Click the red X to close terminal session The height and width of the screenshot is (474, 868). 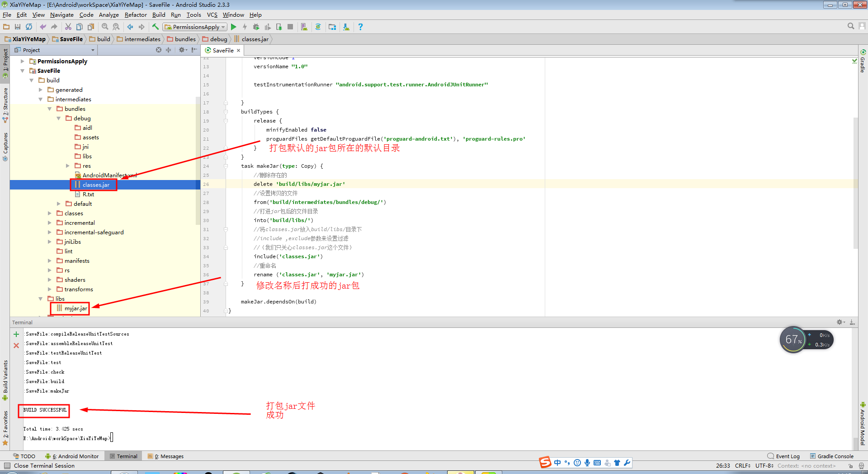(16, 346)
